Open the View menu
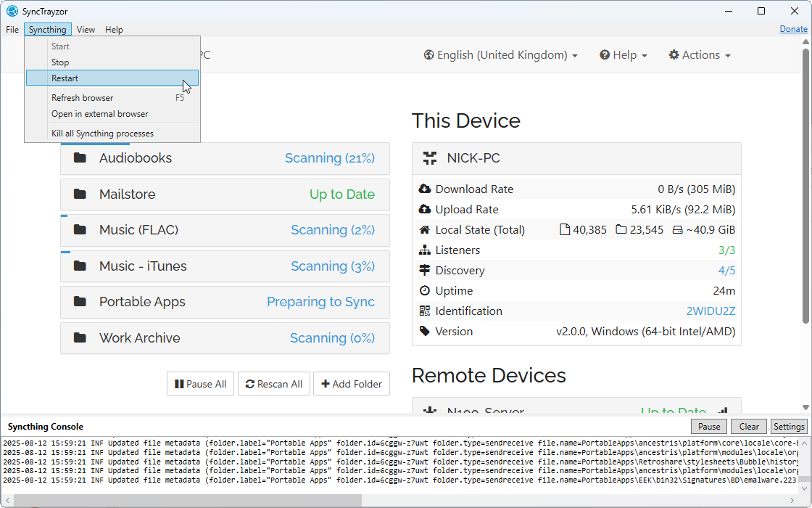 86,30
